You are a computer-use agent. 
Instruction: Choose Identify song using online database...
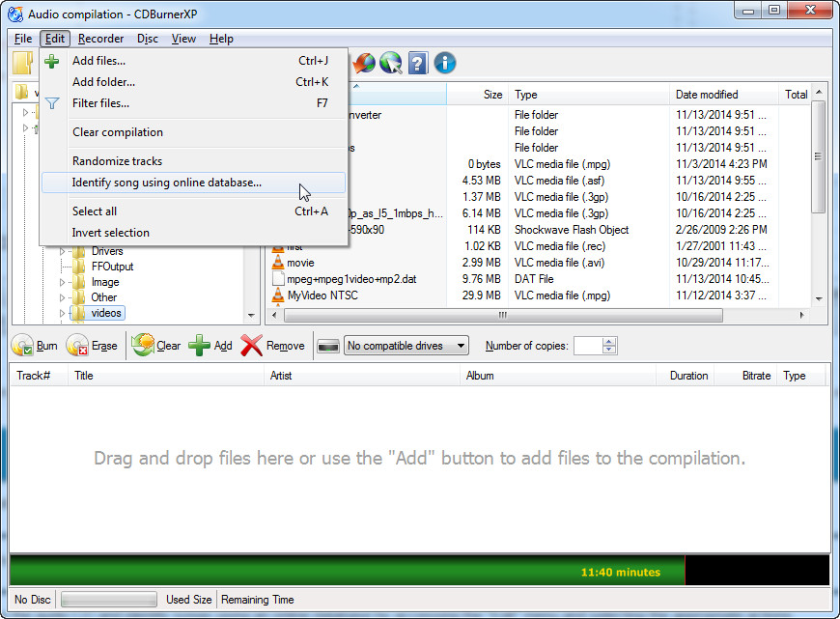coord(194,183)
